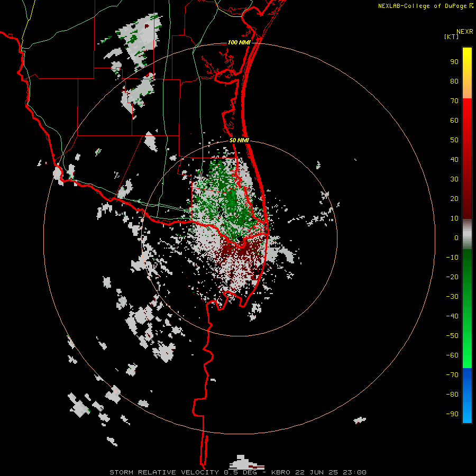Screen dimensions: 476x476
Task: Click the -60 value on color scale
Action: tap(452, 355)
